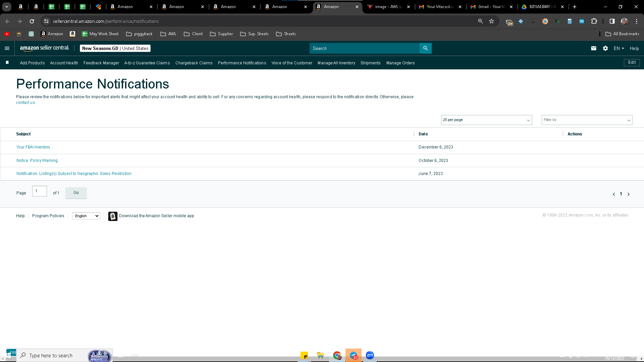The width and height of the screenshot is (644, 362).
Task: Bookmark this page with the star icon
Action: coord(491,21)
